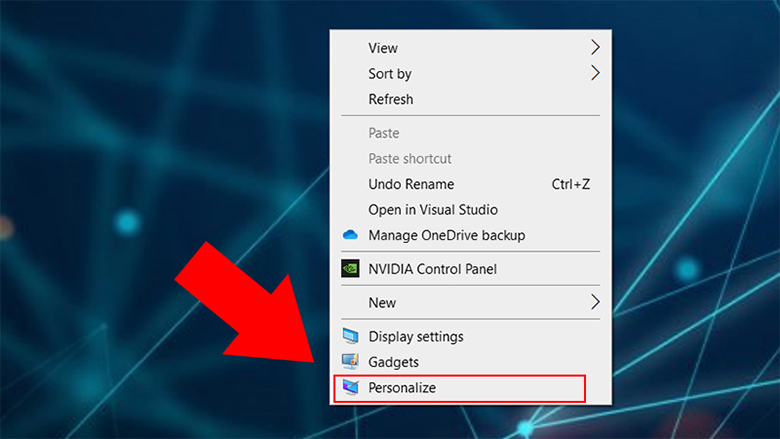Click the Display settings monitor icon
Viewport: 780px width, 439px height.
[x=350, y=336]
